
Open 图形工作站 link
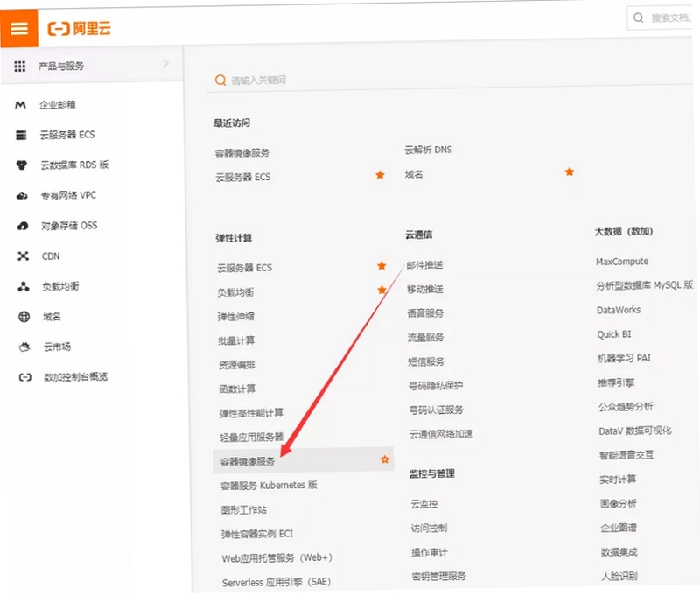tap(244, 510)
